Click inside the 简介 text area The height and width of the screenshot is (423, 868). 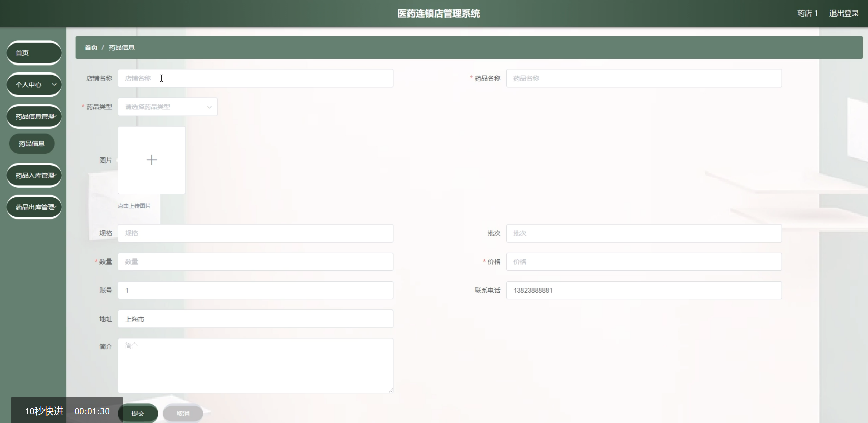click(x=255, y=365)
